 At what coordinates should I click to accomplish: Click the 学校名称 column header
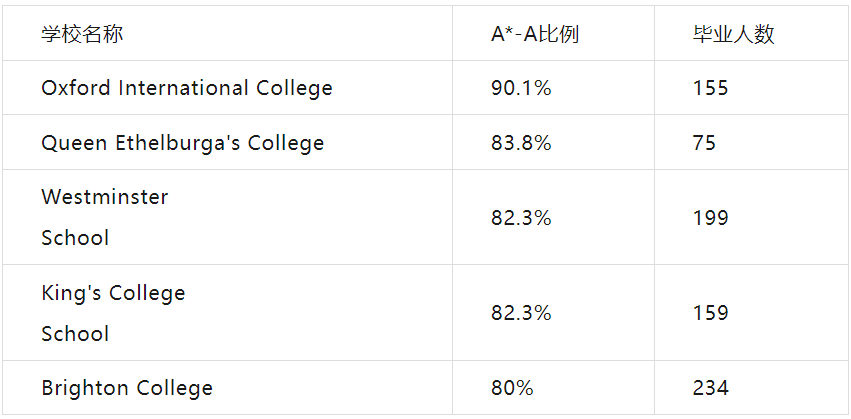[82, 34]
